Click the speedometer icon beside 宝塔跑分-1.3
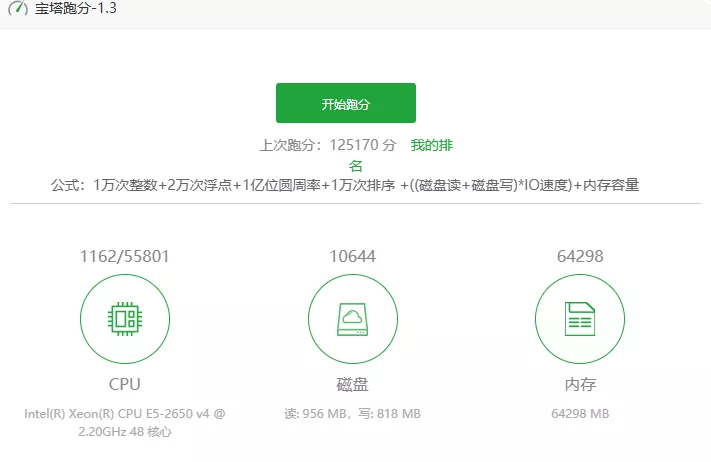Image resolution: width=711 pixels, height=462 pixels. click(18, 8)
